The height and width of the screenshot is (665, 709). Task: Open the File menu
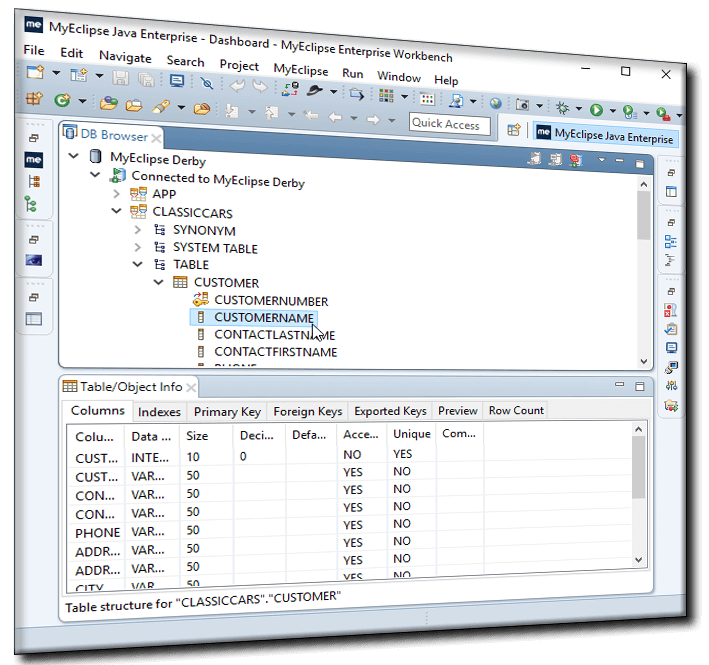(x=34, y=50)
